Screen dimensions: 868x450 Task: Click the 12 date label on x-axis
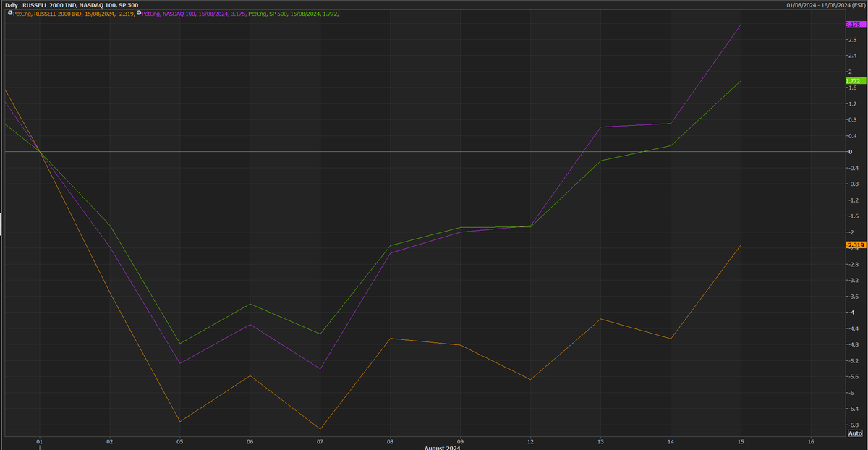530,441
